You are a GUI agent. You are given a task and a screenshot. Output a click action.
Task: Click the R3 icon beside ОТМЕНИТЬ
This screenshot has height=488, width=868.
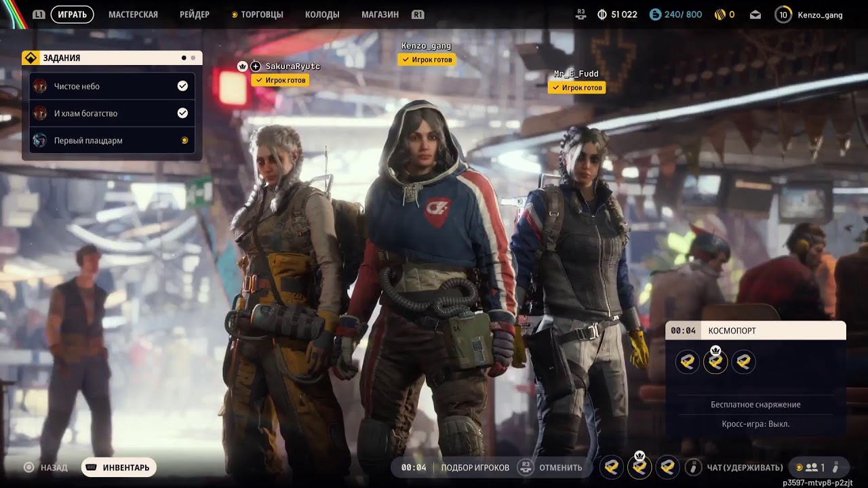pyautogui.click(x=525, y=467)
